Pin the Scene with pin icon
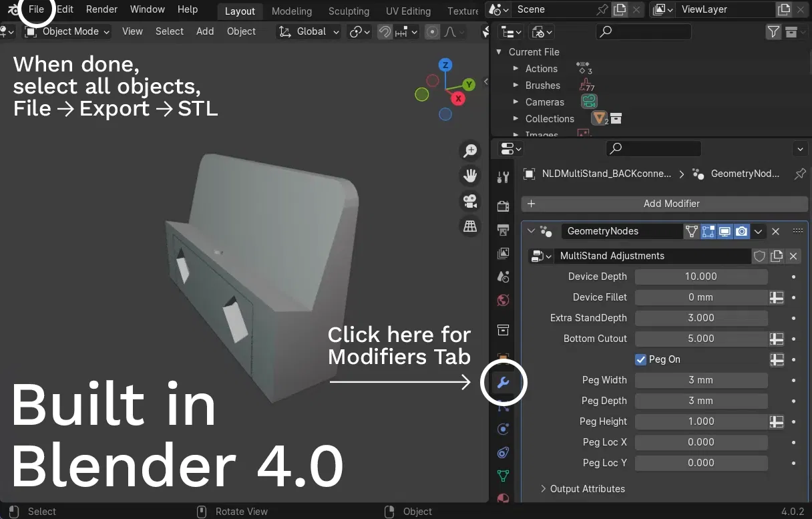Viewport: 812px width, 519px height. click(602, 9)
